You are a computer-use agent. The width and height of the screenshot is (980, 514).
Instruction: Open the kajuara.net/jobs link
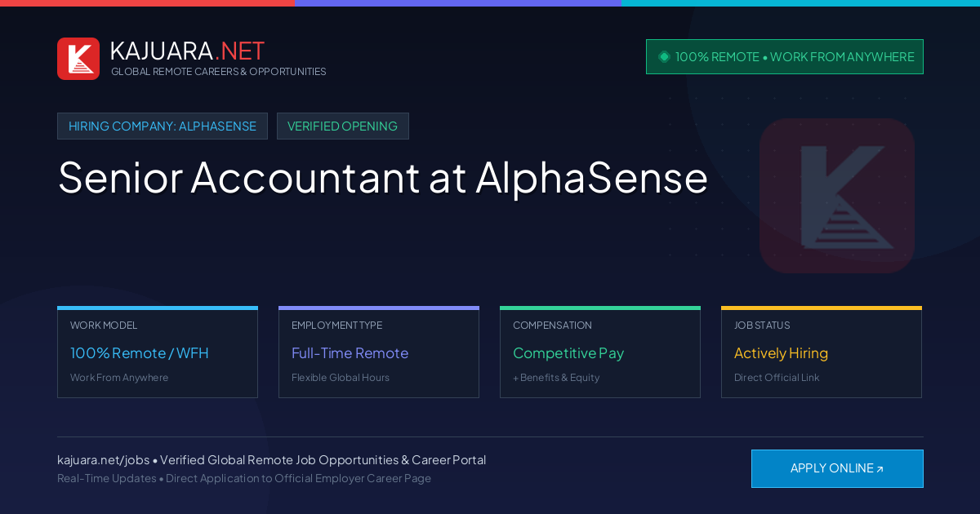tap(103, 460)
